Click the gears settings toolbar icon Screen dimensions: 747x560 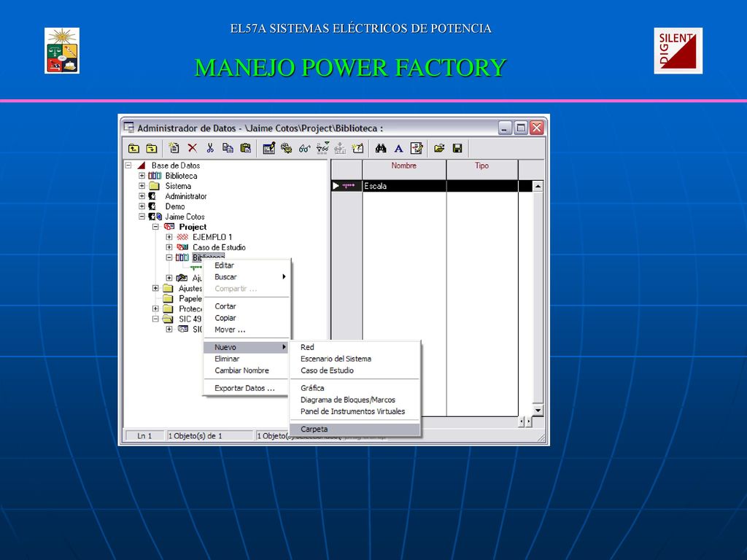[286, 148]
